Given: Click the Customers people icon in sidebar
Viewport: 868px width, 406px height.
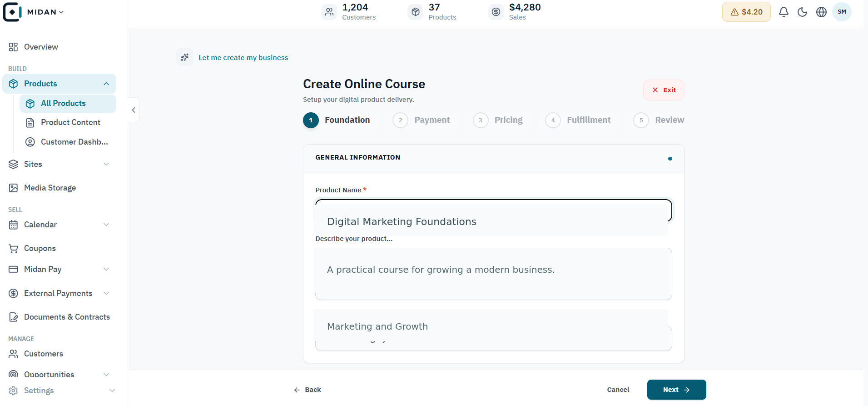Looking at the screenshot, I should tap(14, 354).
